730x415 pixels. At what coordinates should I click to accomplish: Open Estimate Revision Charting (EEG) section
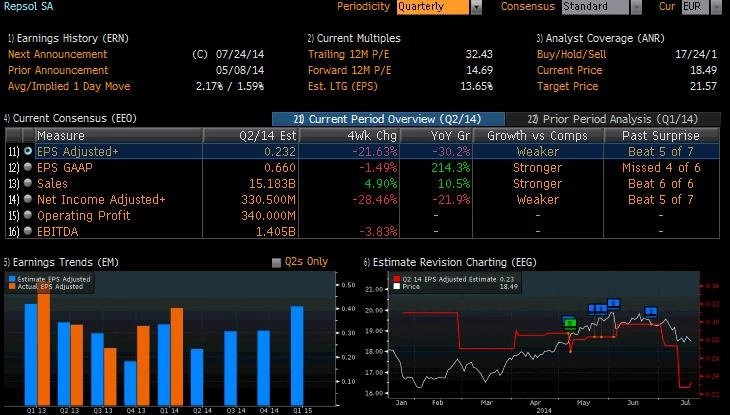pyautogui.click(x=450, y=262)
